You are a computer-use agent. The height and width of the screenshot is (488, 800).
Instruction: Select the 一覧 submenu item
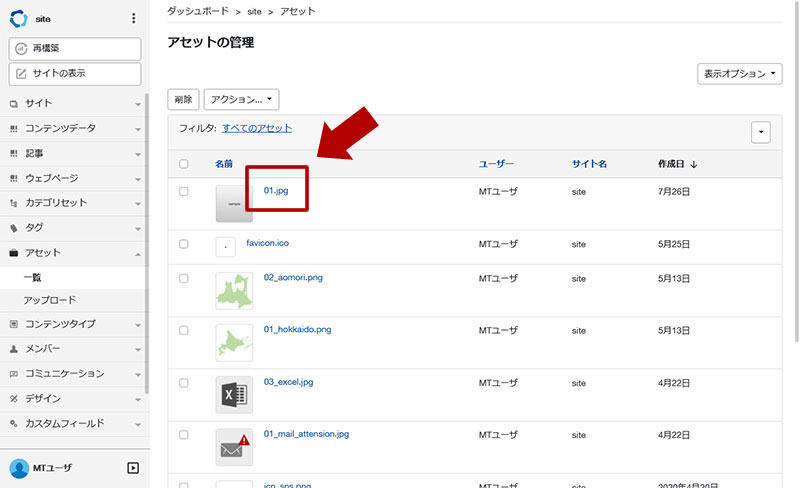[72, 278]
